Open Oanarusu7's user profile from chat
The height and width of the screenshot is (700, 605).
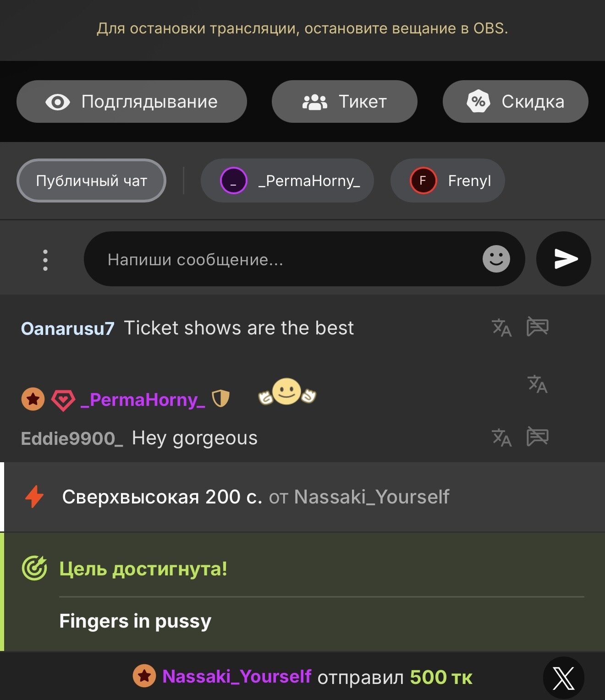click(x=67, y=328)
